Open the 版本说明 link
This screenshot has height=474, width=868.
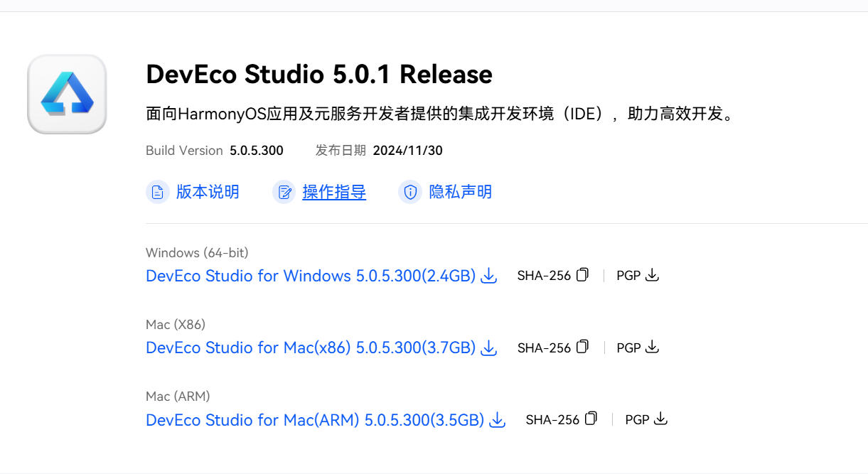208,192
